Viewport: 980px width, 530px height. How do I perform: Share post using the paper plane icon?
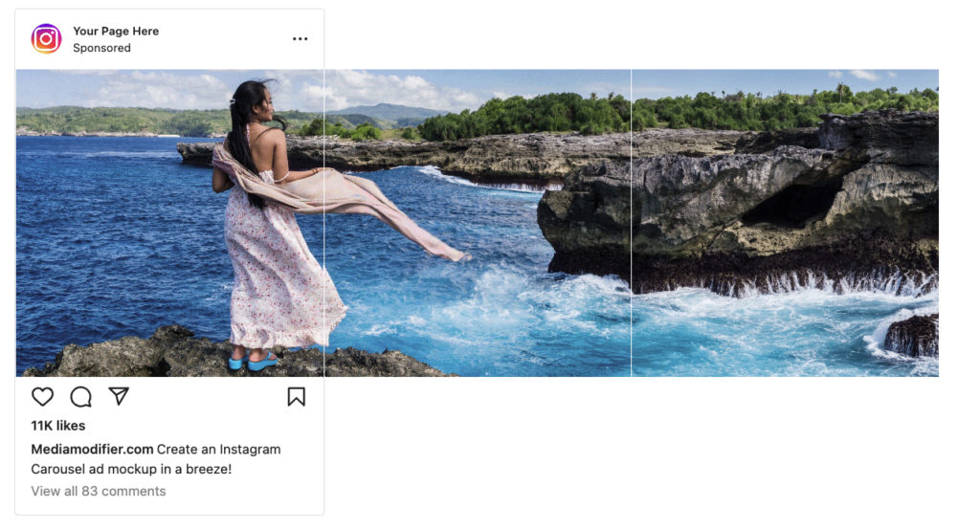119,396
